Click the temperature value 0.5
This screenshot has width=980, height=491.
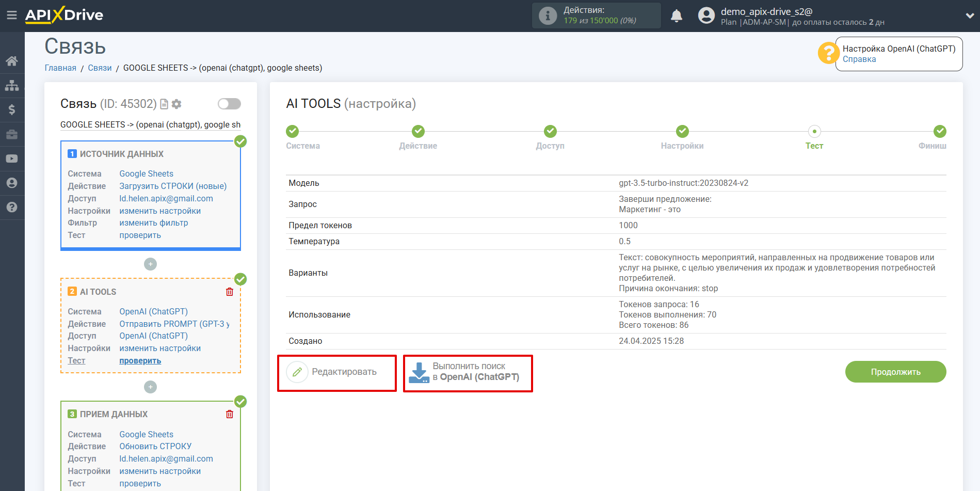(624, 242)
